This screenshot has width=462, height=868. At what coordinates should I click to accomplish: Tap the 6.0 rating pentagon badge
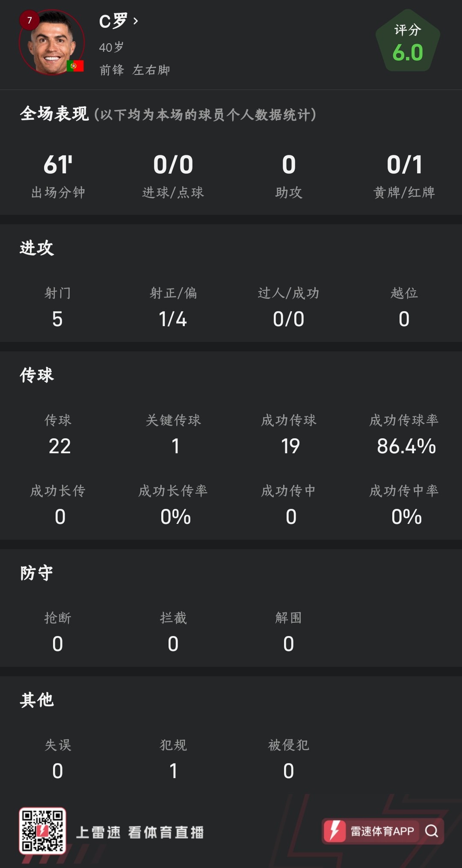tap(408, 43)
